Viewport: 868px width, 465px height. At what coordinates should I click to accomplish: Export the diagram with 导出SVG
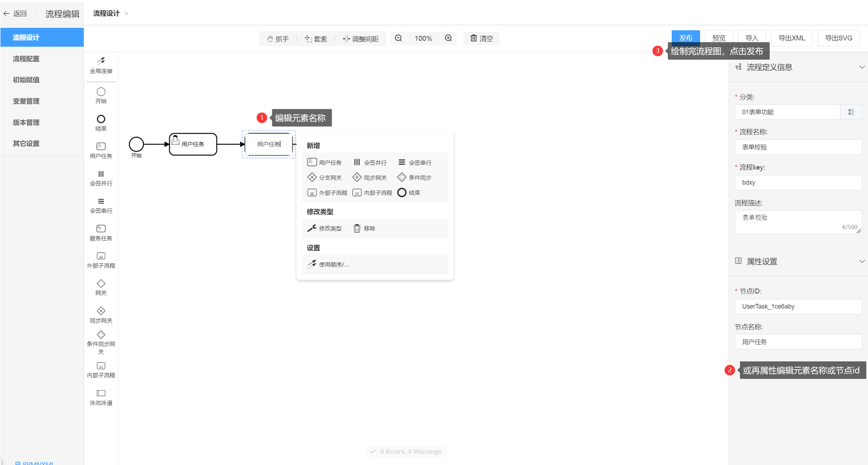click(x=838, y=38)
